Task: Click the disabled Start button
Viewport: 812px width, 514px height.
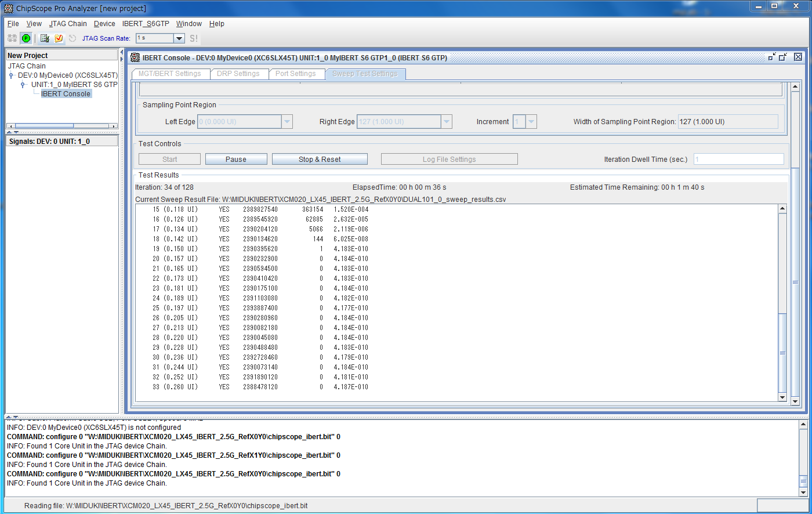Action: coord(169,159)
